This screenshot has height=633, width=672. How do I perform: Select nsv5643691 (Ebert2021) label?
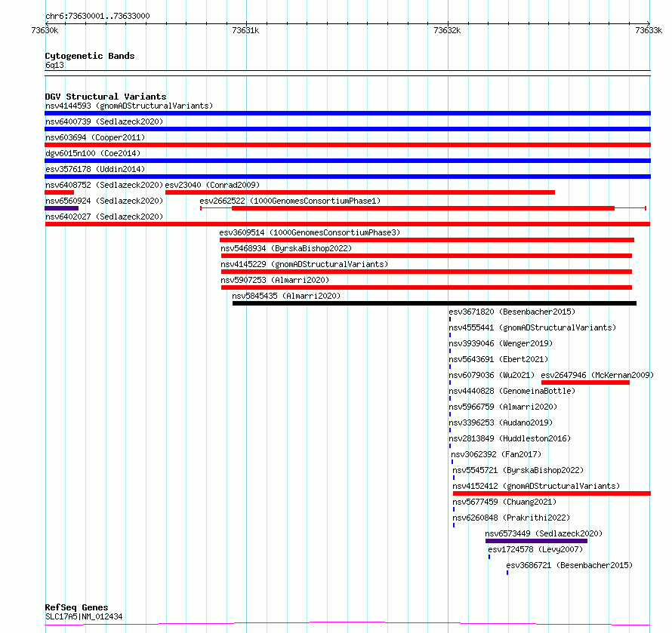[498, 359]
